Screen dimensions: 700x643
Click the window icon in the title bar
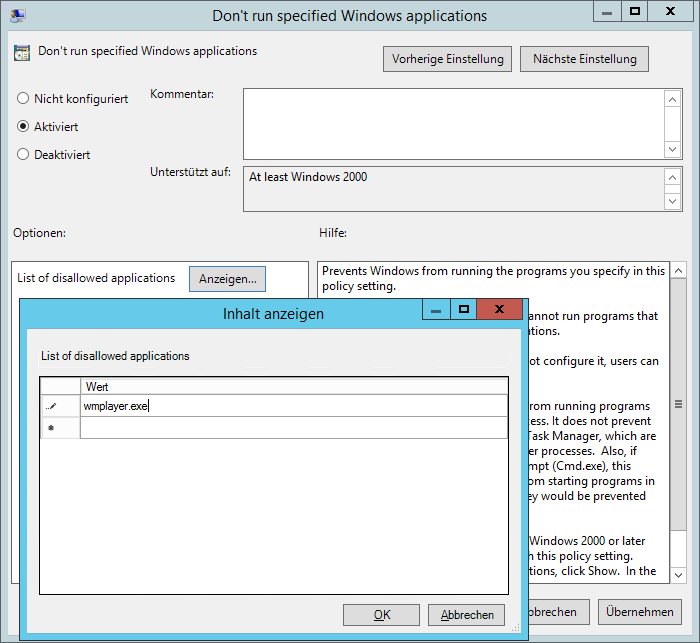point(18,15)
